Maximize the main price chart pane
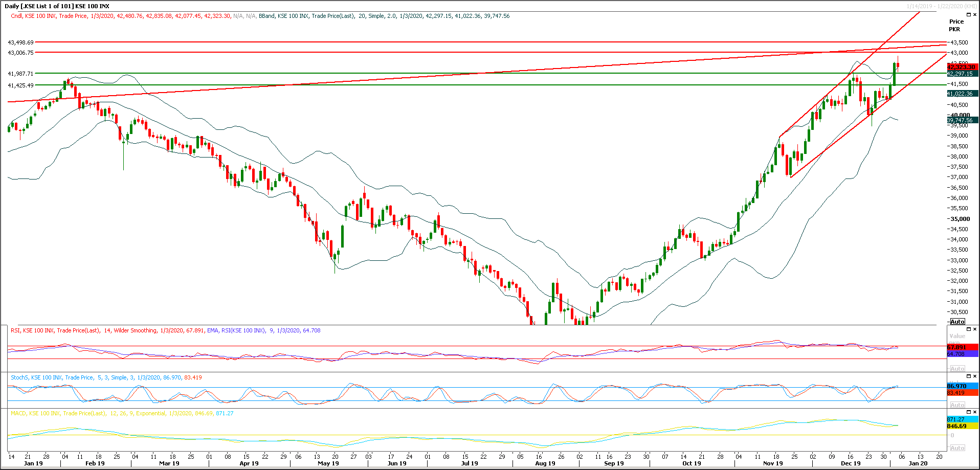 (969, 14)
